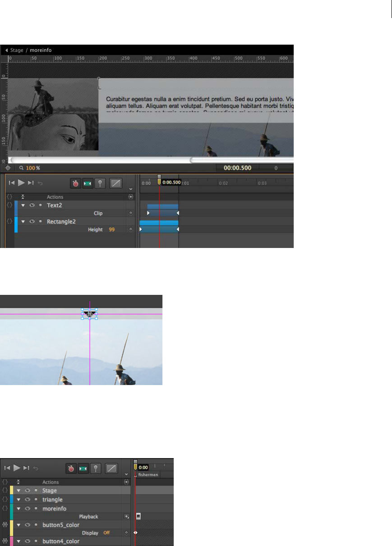The width and height of the screenshot is (392, 546).
Task: Toggle the Pin in the Text2 timeline
Action: pyautogui.click(x=100, y=183)
